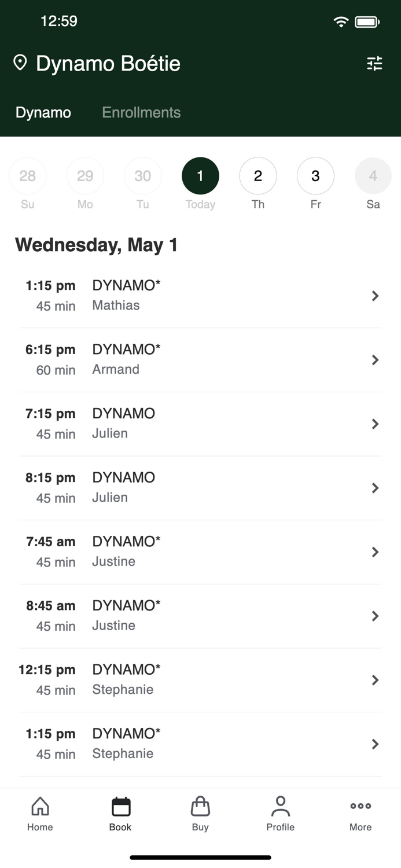Change location from Dynamo Boétie

click(x=108, y=64)
